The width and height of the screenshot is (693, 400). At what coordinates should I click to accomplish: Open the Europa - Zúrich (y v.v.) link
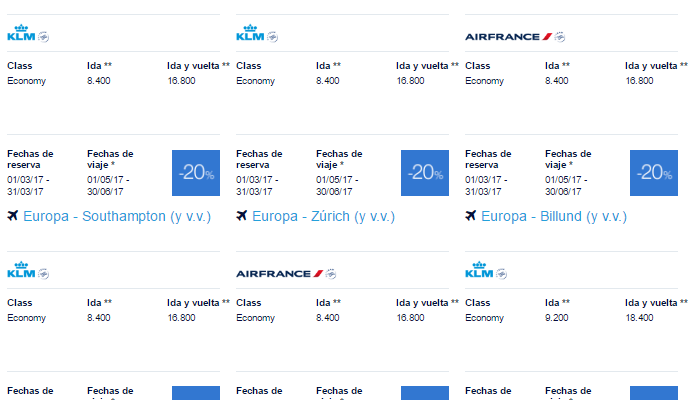(324, 217)
